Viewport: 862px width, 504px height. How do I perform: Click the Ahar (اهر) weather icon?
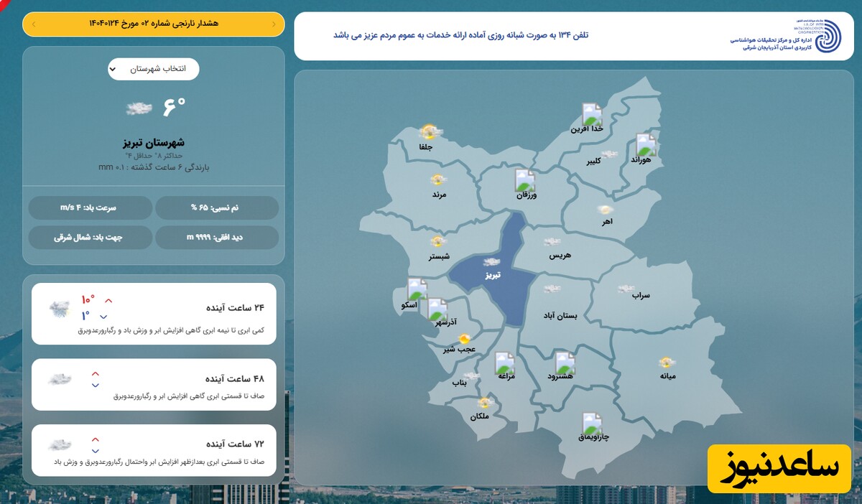point(606,210)
